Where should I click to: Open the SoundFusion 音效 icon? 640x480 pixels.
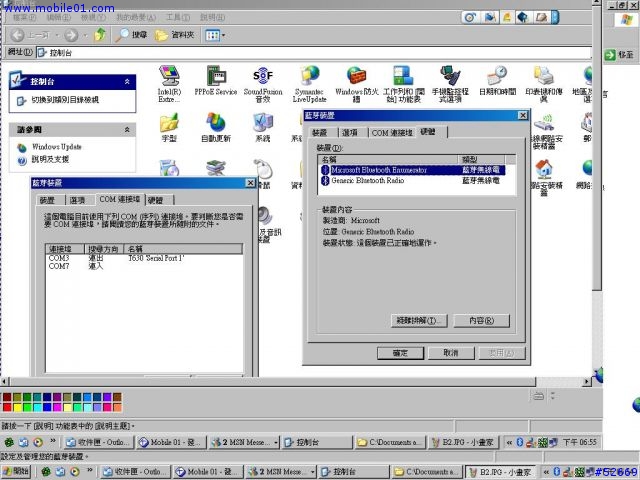coord(263,84)
